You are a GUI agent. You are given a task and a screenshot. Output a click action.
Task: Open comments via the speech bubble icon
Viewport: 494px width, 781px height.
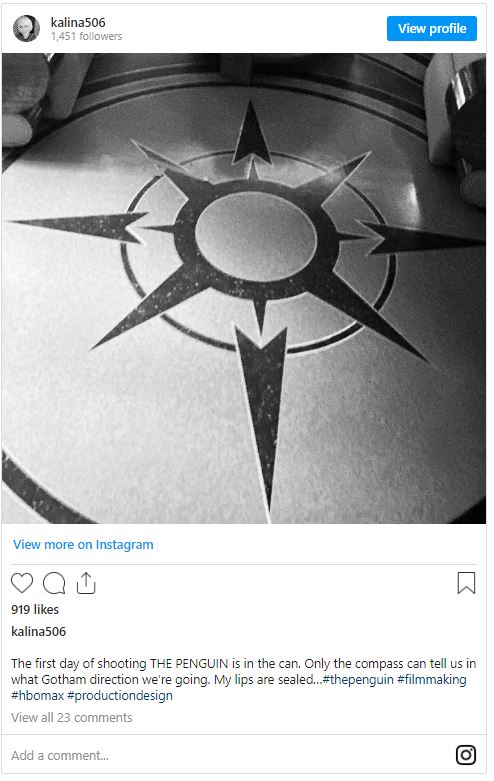pos(54,583)
